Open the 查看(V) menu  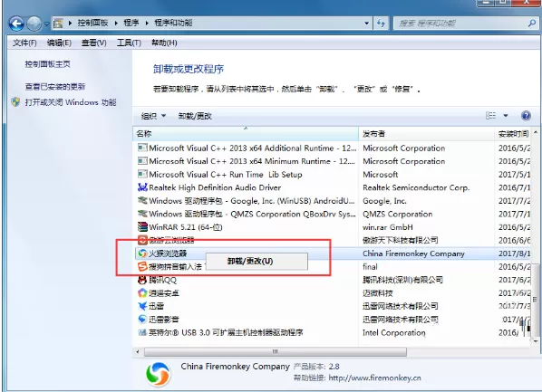93,43
